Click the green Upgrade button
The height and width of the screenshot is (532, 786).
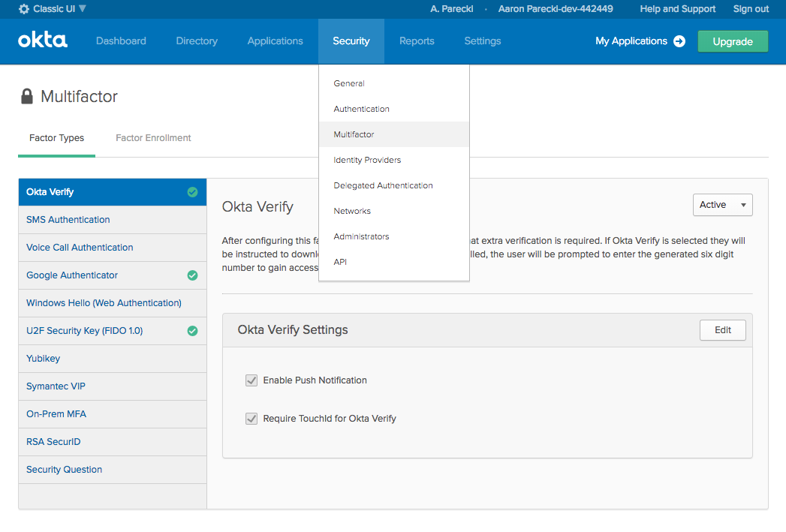pyautogui.click(x=732, y=41)
